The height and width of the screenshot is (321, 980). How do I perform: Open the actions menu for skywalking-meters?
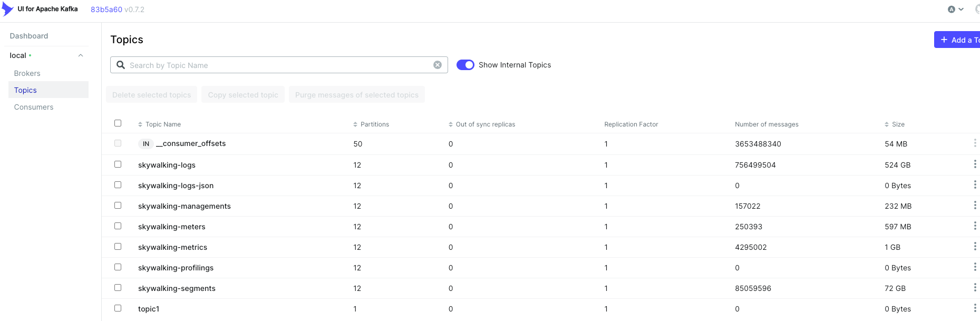(x=975, y=226)
